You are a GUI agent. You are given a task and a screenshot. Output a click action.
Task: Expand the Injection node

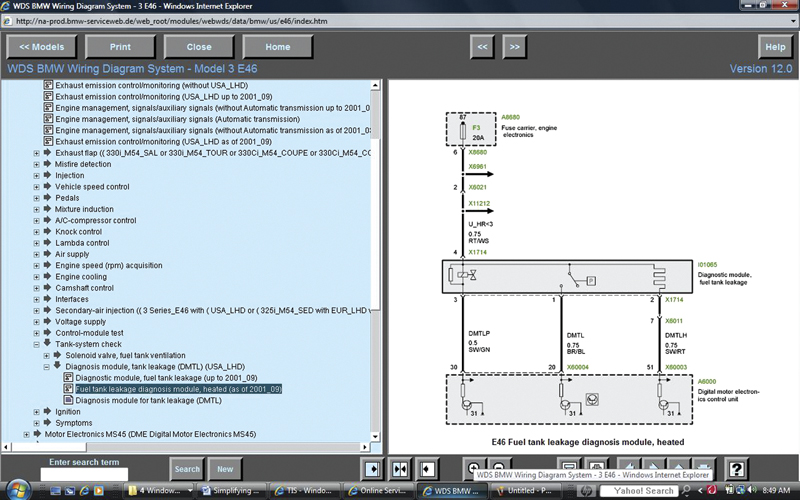click(36, 176)
